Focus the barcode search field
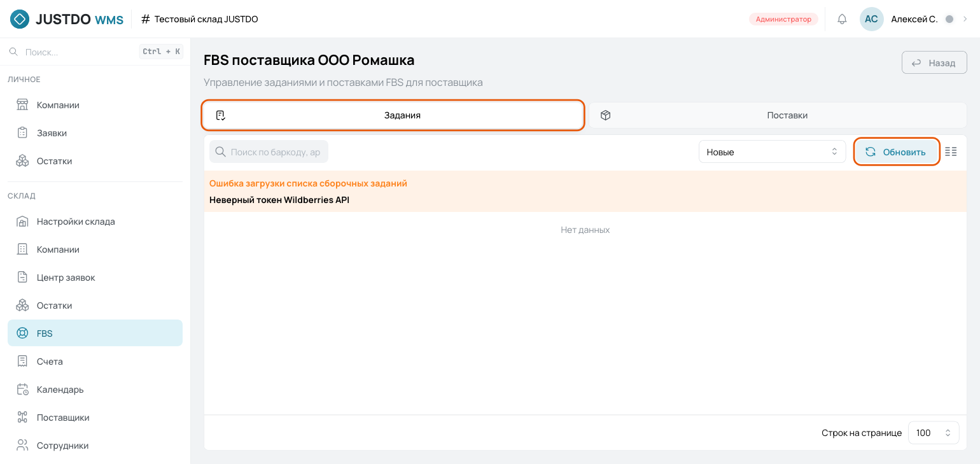 [x=269, y=151]
